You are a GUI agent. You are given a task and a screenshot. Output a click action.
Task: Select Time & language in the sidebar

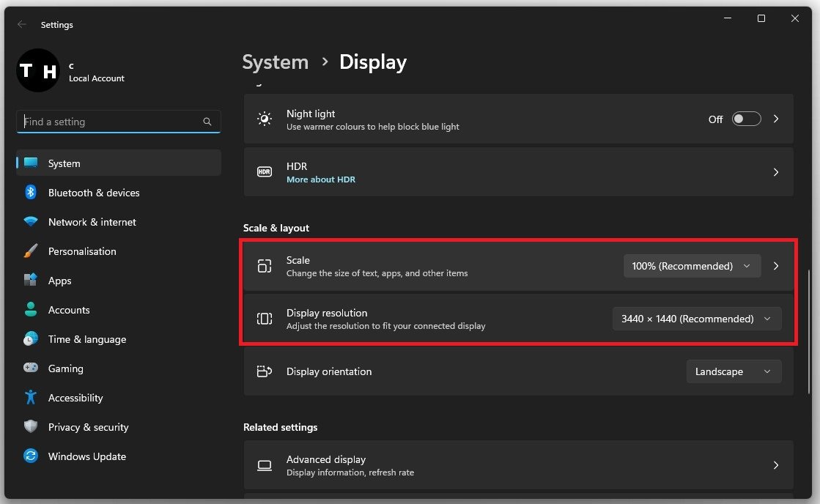click(x=86, y=339)
